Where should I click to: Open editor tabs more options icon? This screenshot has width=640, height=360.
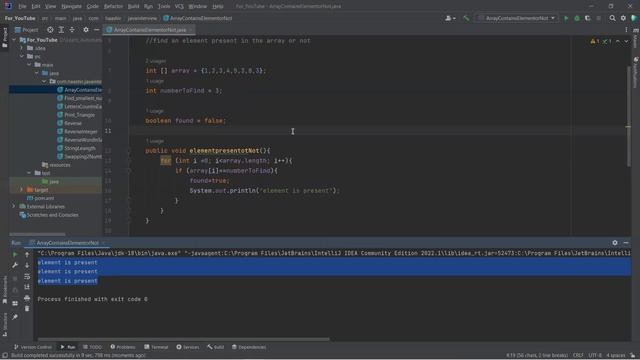[x=626, y=30]
